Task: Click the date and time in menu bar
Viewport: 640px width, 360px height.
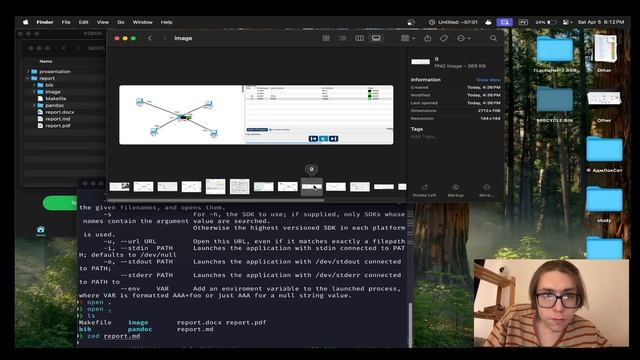Action: click(x=601, y=22)
